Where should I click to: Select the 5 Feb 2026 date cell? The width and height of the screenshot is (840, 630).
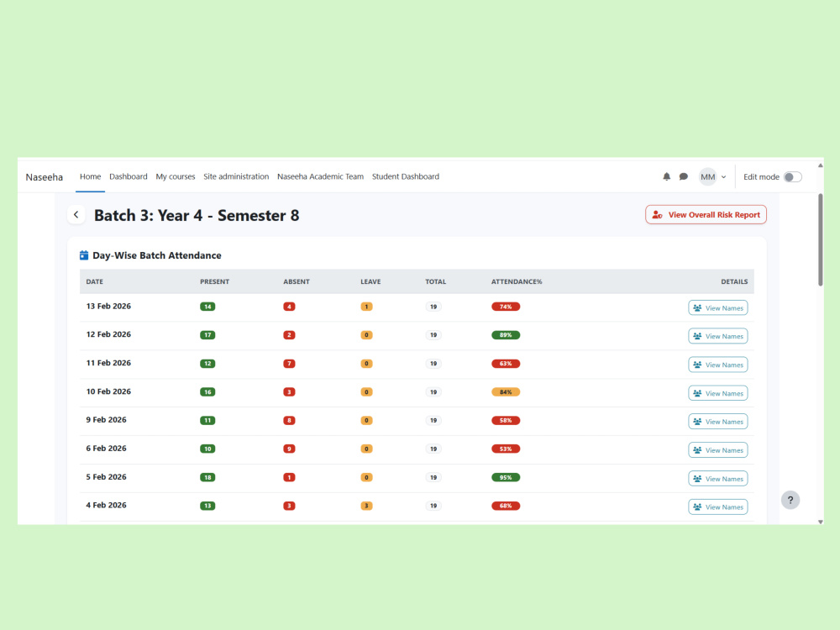(x=106, y=477)
